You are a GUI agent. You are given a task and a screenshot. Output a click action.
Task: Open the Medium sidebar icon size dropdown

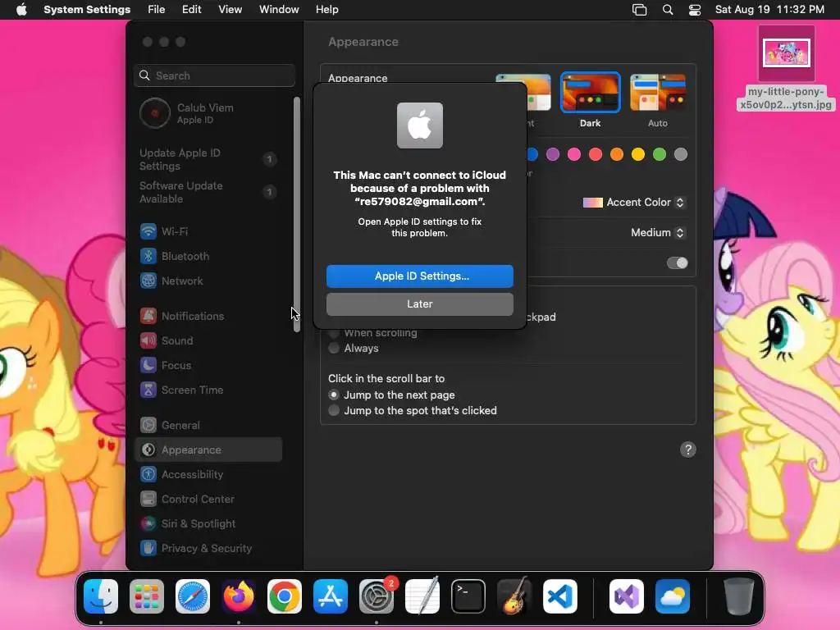[658, 232]
